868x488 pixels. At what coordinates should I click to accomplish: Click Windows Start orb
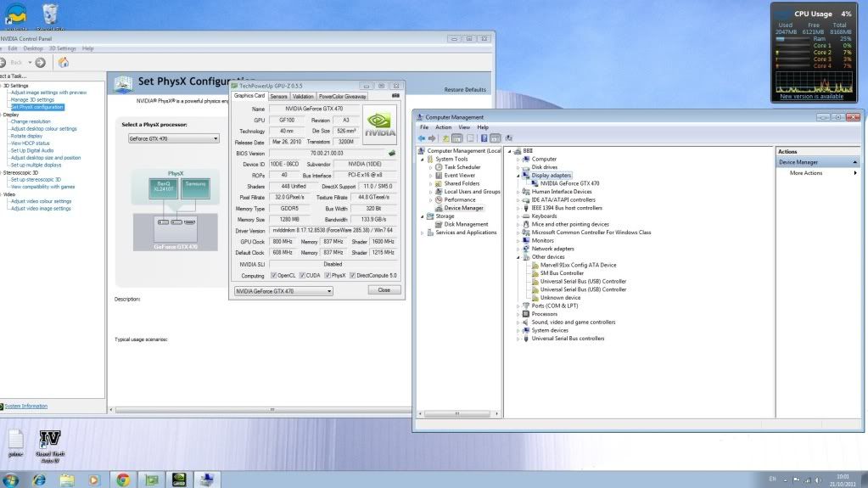pyautogui.click(x=10, y=480)
